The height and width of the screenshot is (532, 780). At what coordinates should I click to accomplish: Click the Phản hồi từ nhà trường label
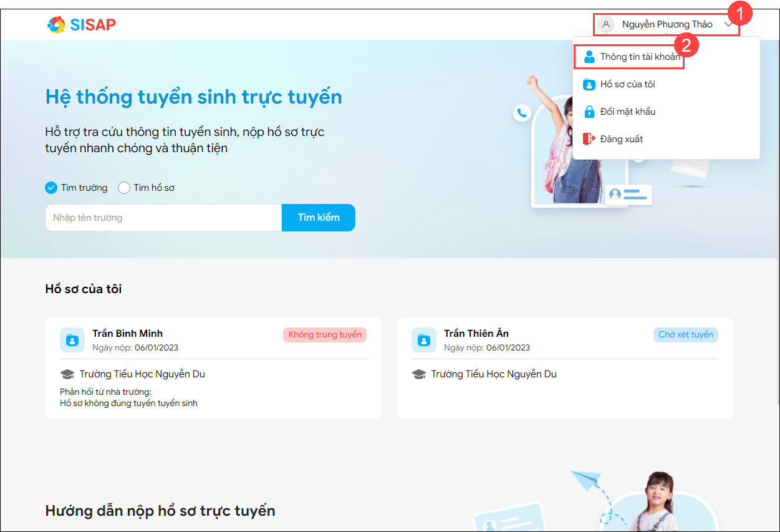tap(106, 392)
